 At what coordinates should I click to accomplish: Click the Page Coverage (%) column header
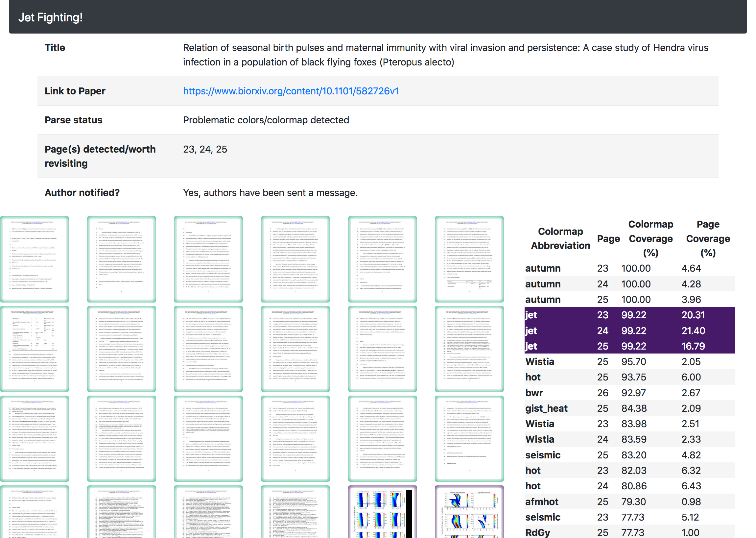[x=708, y=238]
